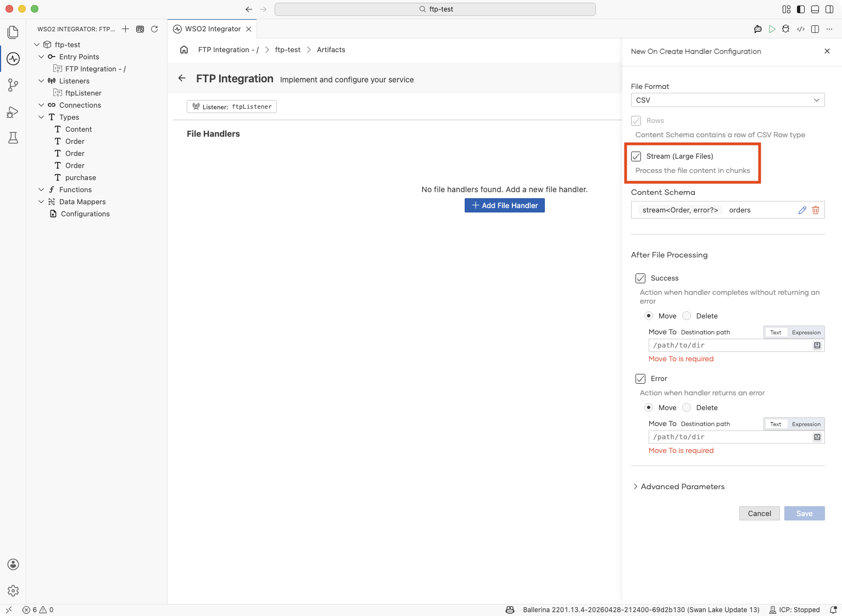
Task: Open FTP Integration breadcrumb item
Action: point(228,49)
